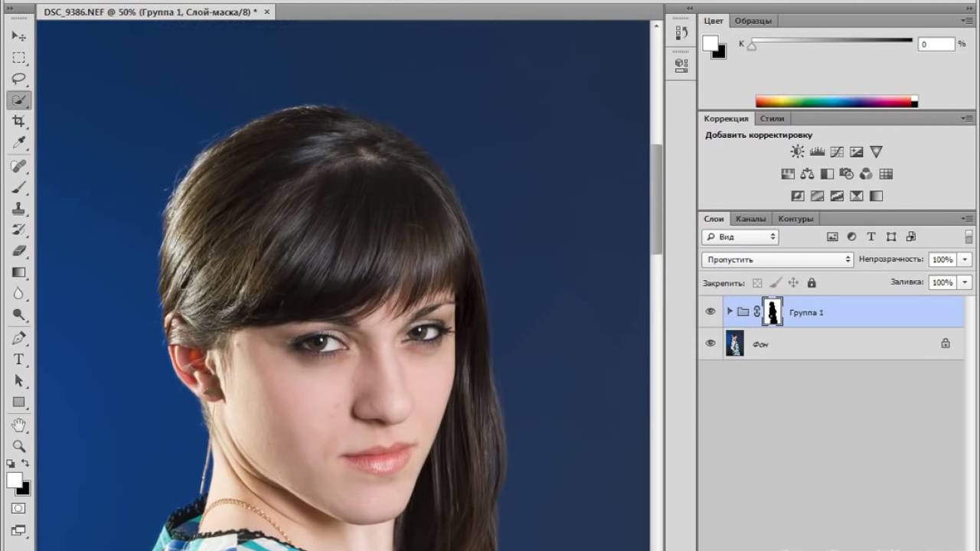Expand the Группа 1 group
980x551 pixels.
coord(730,311)
